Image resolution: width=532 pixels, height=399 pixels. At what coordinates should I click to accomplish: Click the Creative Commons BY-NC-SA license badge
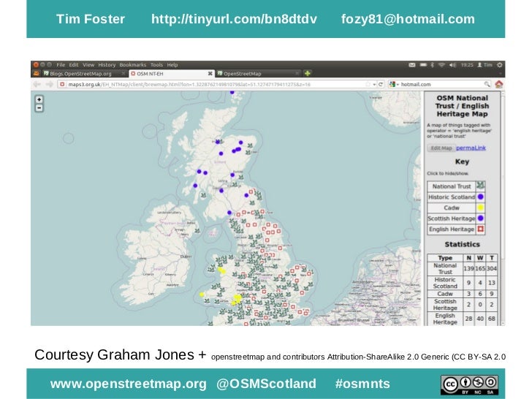[470, 384]
